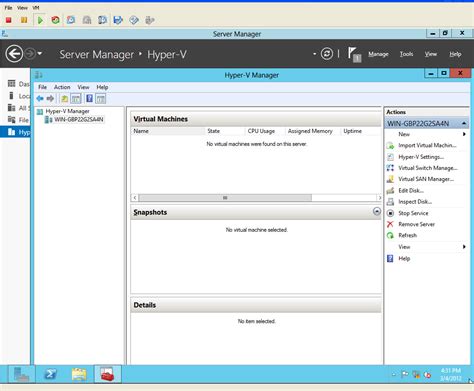Click the forward arrow in Hyper-V toolbar
The width and height of the screenshot is (474, 391).
tap(50, 98)
